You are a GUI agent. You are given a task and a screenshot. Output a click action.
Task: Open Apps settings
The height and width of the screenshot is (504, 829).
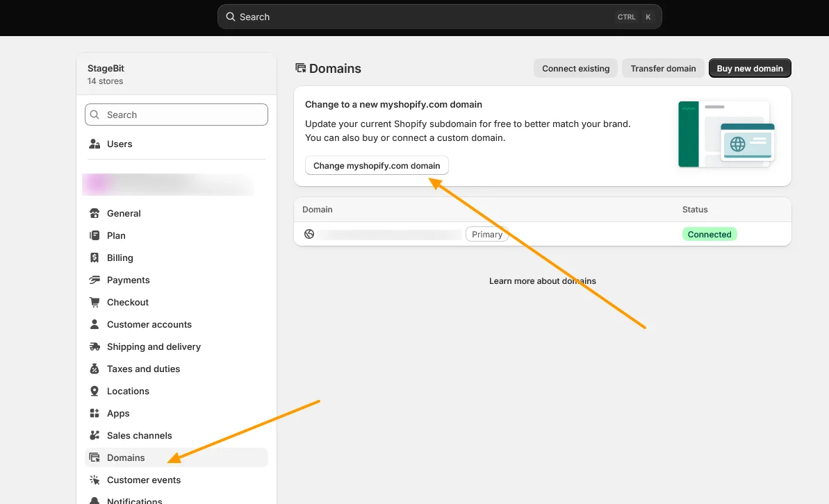pyautogui.click(x=176, y=413)
